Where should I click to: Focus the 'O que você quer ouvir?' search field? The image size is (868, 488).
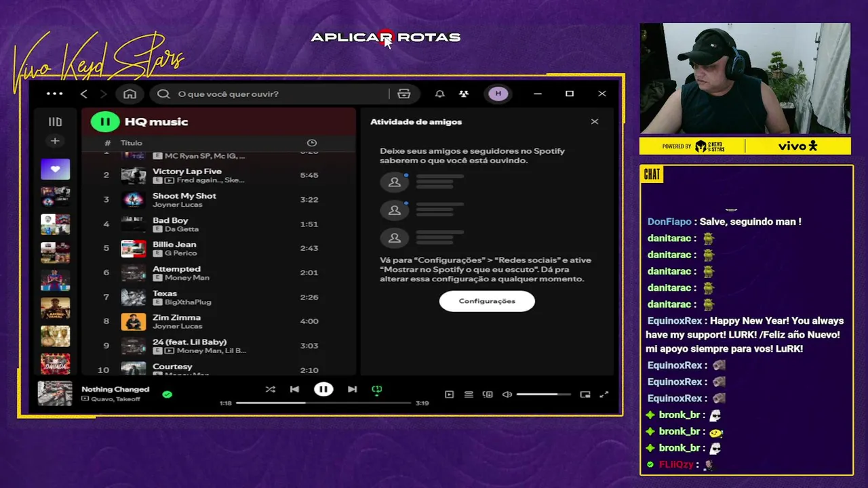(x=278, y=94)
